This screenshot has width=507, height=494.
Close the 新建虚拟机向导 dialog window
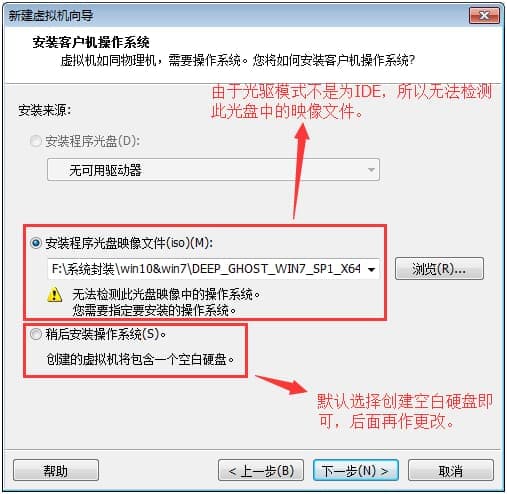coord(484,15)
